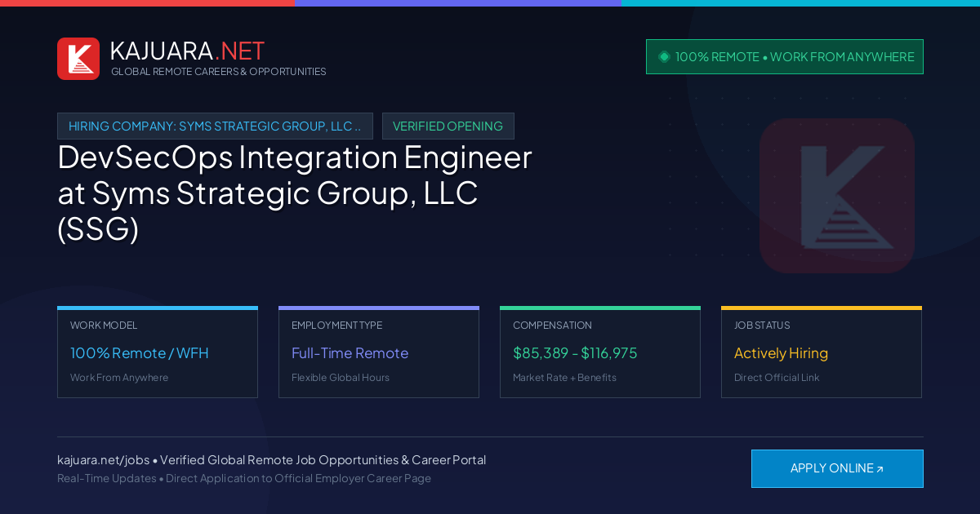This screenshot has height=514, width=980.
Task: Click the 'Flexible Global Hours' caption
Action: pyautogui.click(x=341, y=378)
